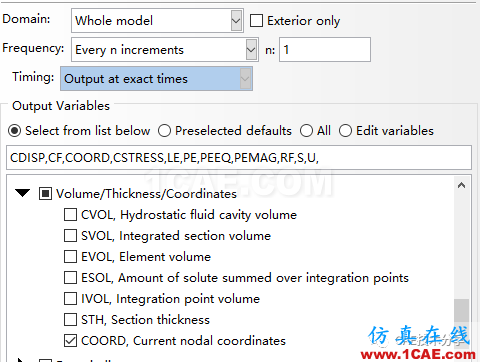This screenshot has width=480, height=362.
Task: Open the Timing dropdown
Action: 156,79
